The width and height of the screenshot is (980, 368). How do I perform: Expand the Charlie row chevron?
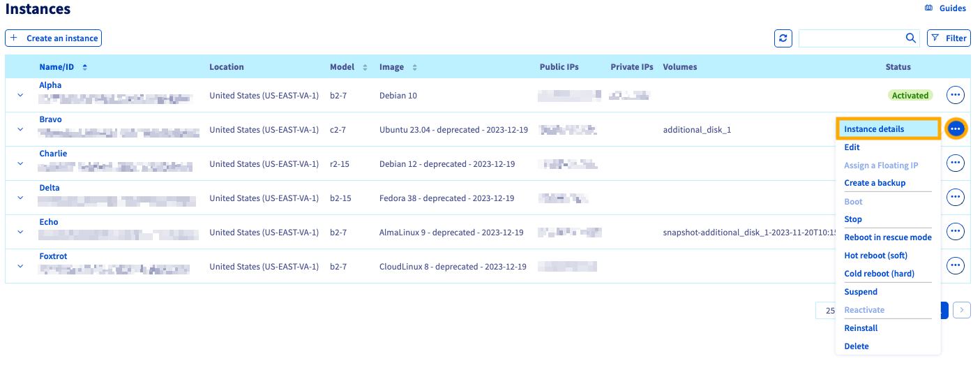click(20, 163)
